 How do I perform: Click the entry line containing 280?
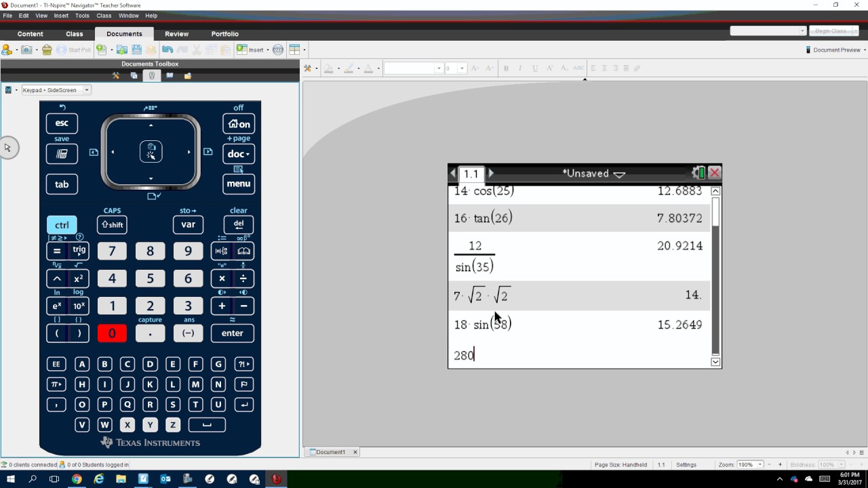pos(580,354)
